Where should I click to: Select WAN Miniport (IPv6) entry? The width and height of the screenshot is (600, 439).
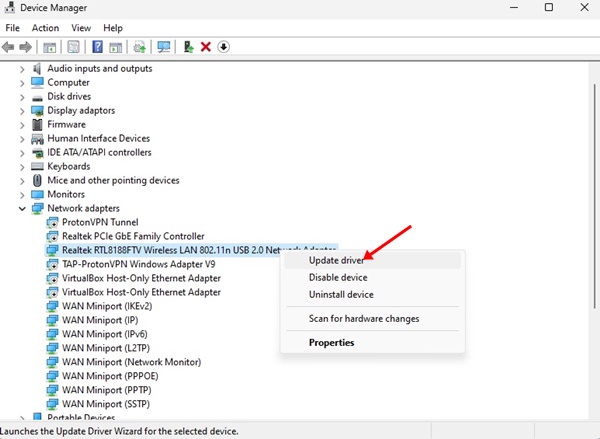coord(105,334)
